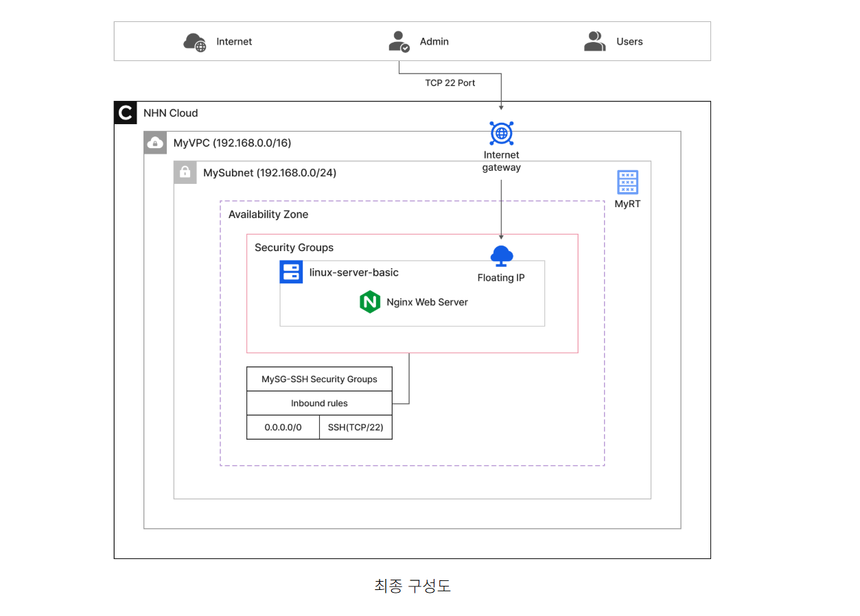This screenshot has height=616, width=860.
Task: Click the Admin user icon
Action: click(x=399, y=42)
